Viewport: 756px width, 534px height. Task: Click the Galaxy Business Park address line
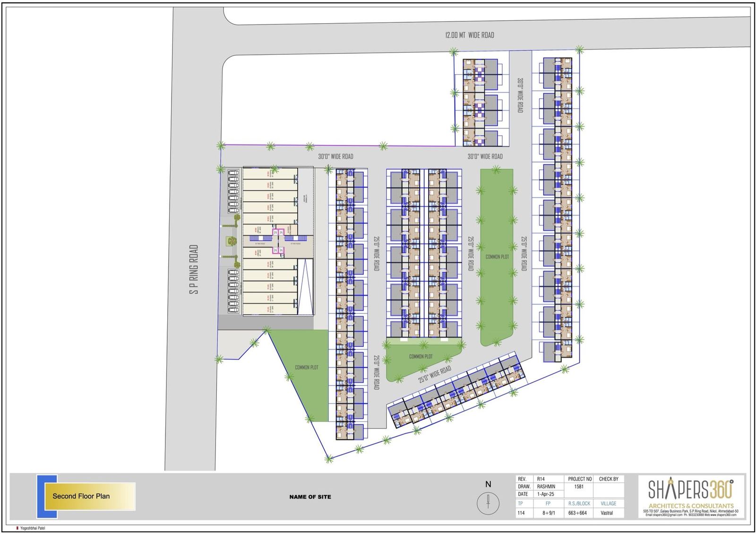(x=691, y=511)
